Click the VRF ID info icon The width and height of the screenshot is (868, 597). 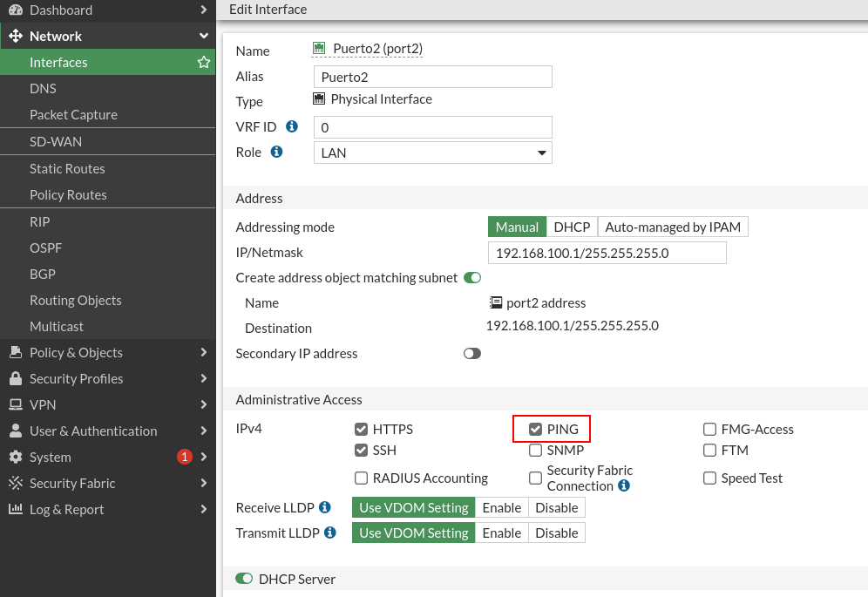pos(292,126)
